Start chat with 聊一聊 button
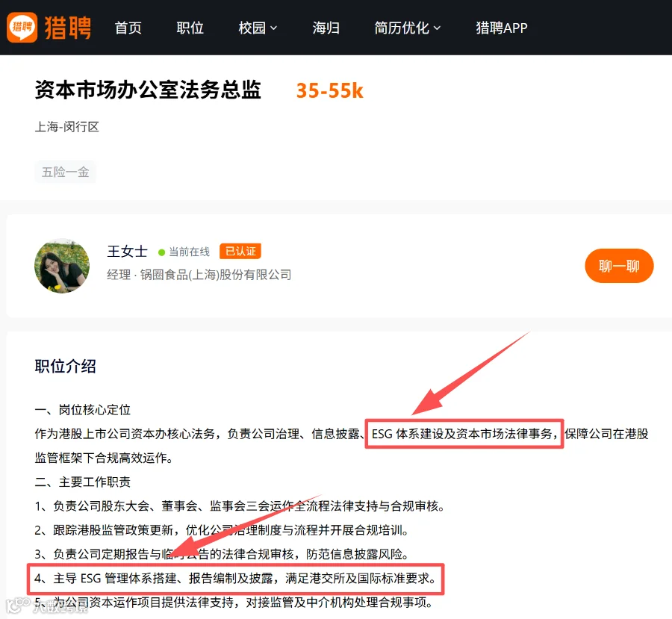 click(x=619, y=266)
